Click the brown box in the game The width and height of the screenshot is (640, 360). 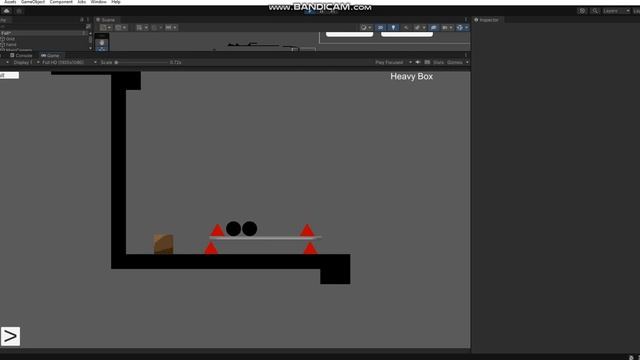pos(164,244)
